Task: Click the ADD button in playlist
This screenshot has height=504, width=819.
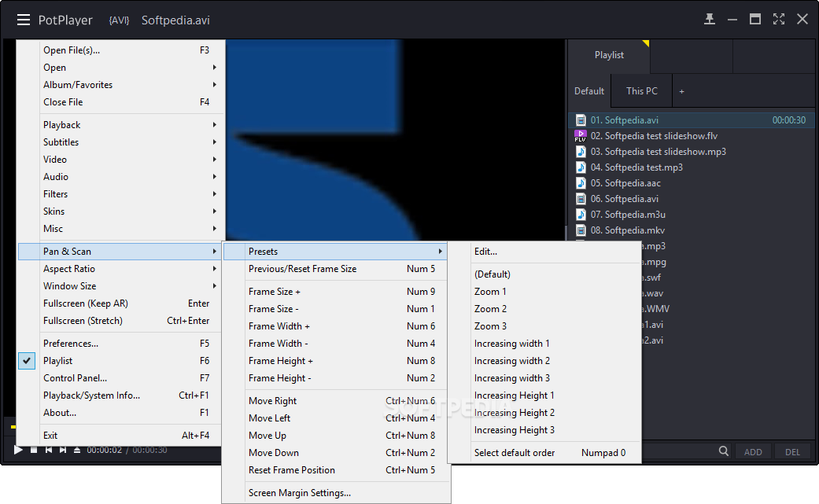Action: [x=753, y=452]
